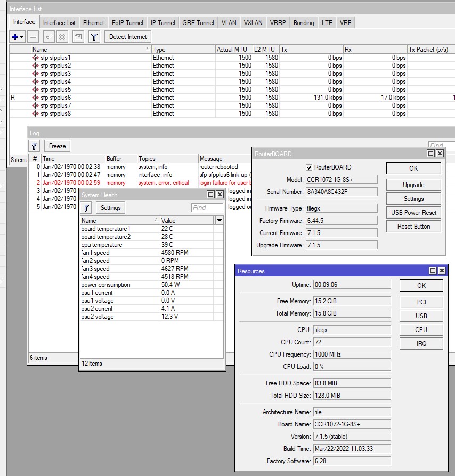The width and height of the screenshot is (455, 476).
Task: Expand the dropdown arrow beside the add icon
Action: pos(22,37)
